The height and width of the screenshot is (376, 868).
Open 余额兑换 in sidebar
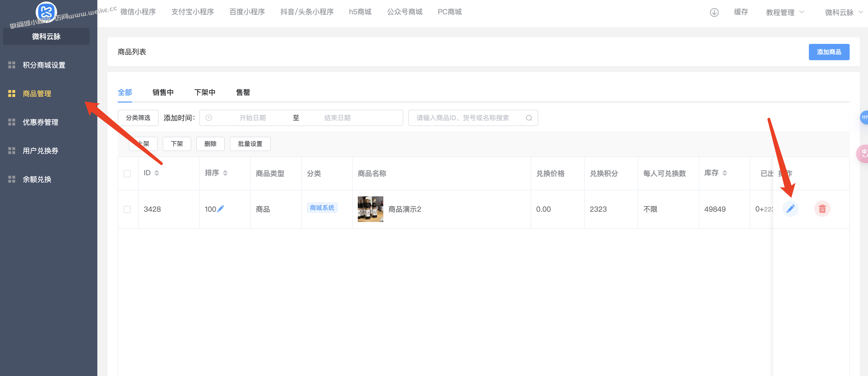[x=37, y=179]
